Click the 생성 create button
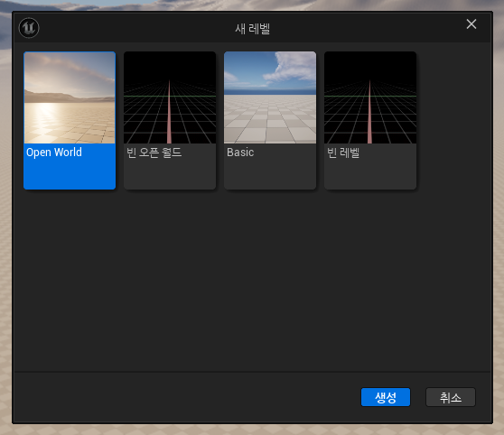The width and height of the screenshot is (504, 435). pos(386,397)
